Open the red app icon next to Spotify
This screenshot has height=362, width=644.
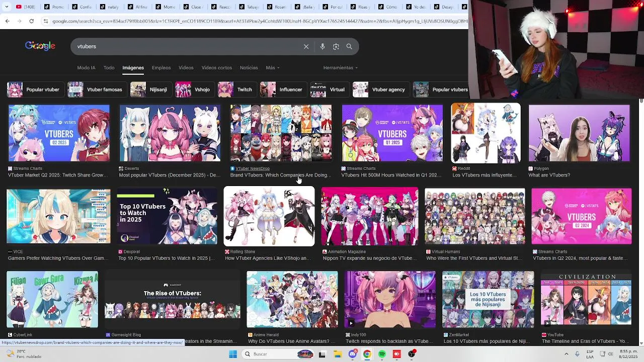pyautogui.click(x=397, y=354)
